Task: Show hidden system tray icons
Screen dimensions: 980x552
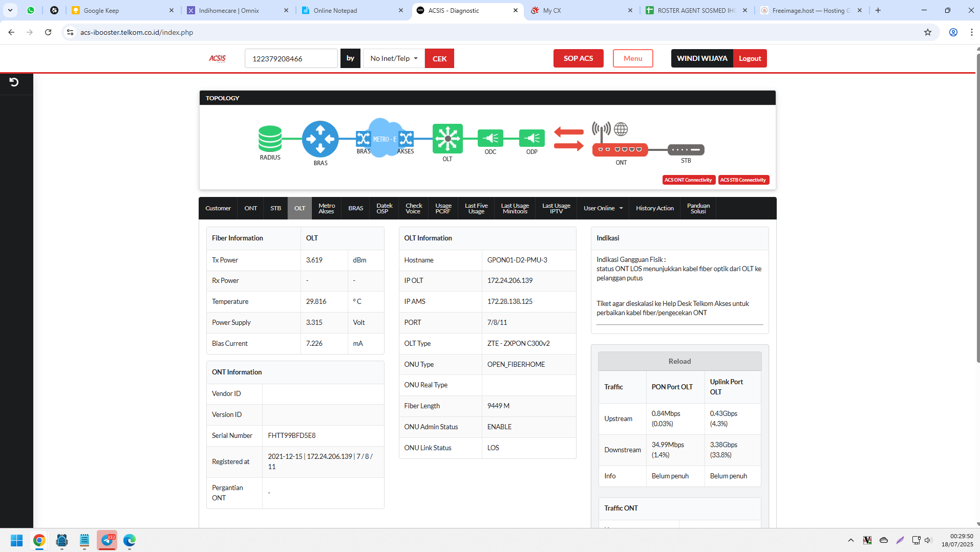Action: tap(851, 540)
